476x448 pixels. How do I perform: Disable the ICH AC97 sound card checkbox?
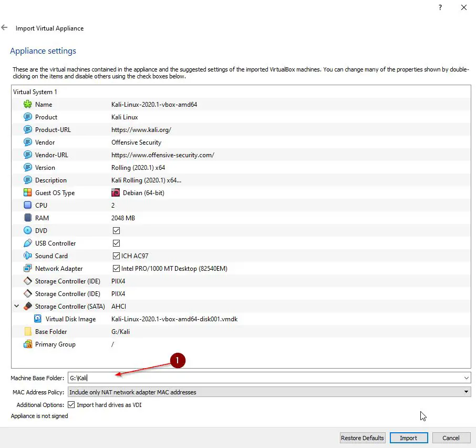click(116, 256)
